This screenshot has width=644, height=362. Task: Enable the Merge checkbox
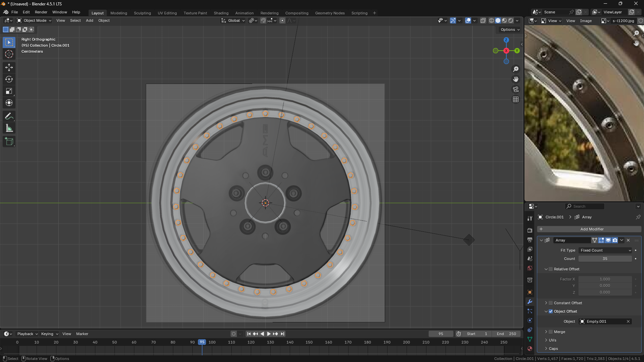coord(551,332)
